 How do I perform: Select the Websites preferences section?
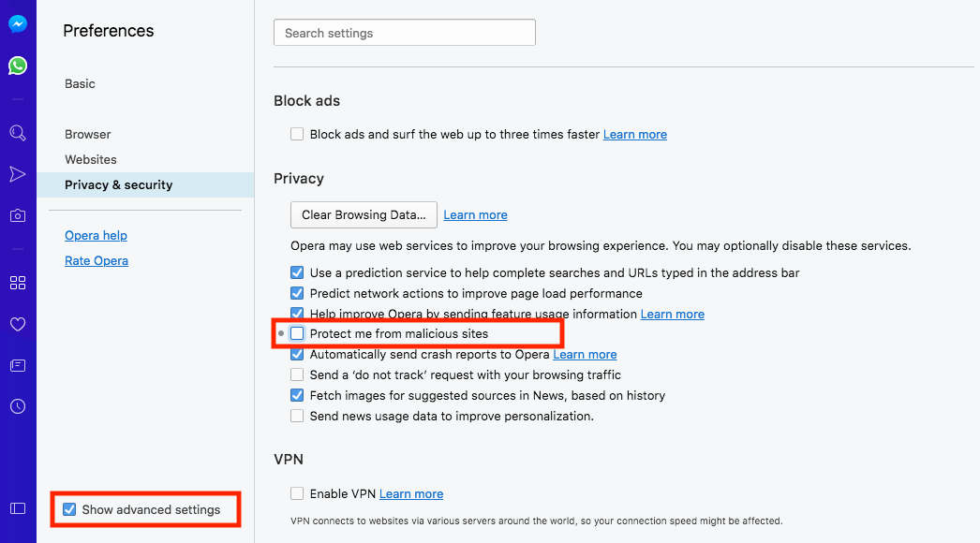(x=91, y=159)
